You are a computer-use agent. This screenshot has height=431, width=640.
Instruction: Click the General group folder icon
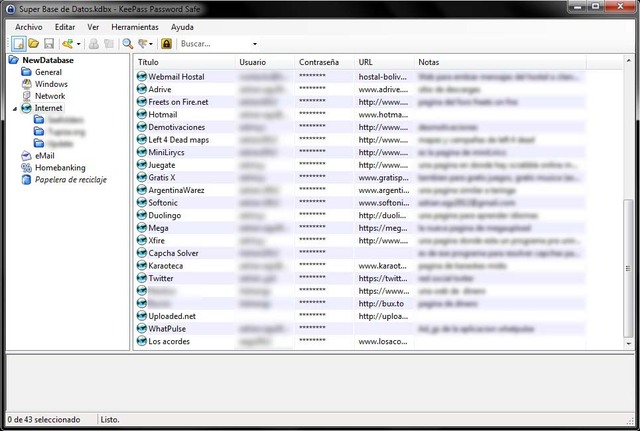pos(27,72)
